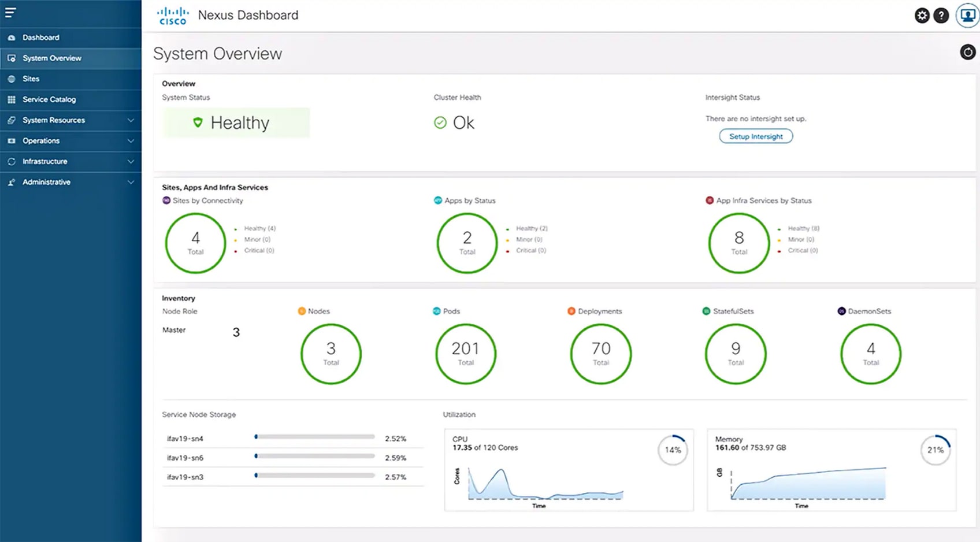Click the 161.60 of 753.97 GB text

click(751, 448)
